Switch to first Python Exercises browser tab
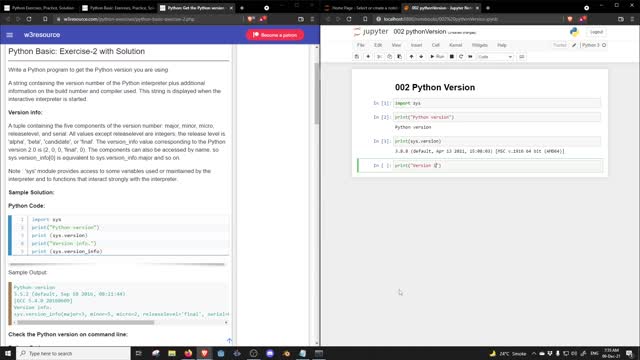The height and width of the screenshot is (360, 640). (39, 8)
